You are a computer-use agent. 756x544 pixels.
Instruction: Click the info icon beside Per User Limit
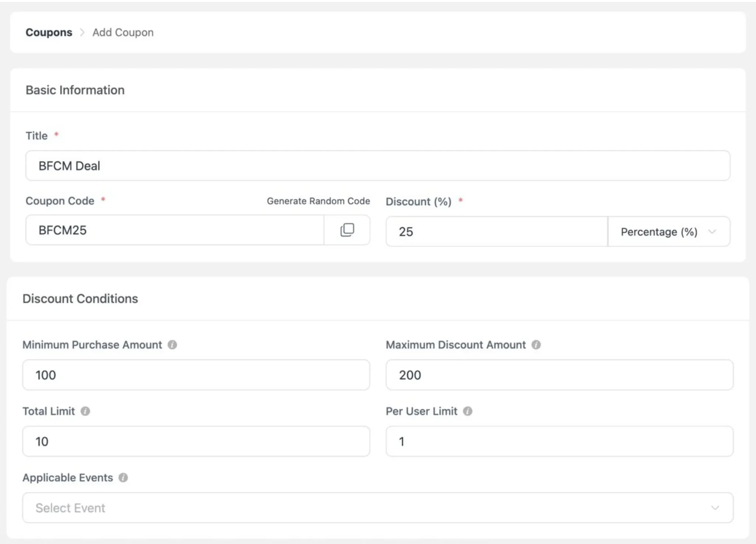pyautogui.click(x=467, y=411)
